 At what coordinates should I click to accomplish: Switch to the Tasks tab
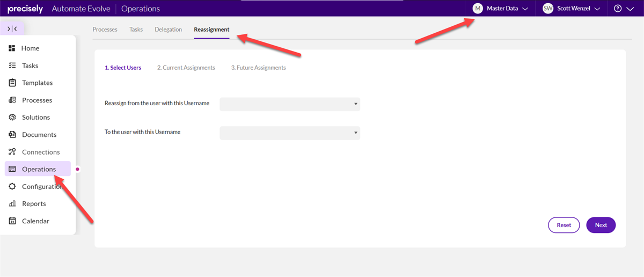[x=136, y=30]
